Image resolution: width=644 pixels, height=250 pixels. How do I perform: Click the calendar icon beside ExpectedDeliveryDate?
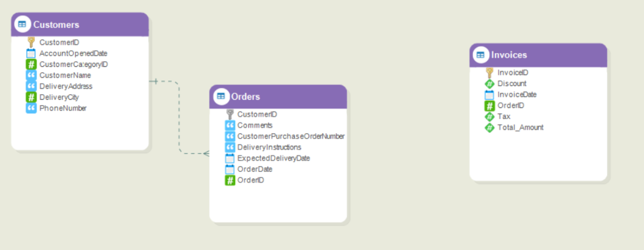coord(230,158)
